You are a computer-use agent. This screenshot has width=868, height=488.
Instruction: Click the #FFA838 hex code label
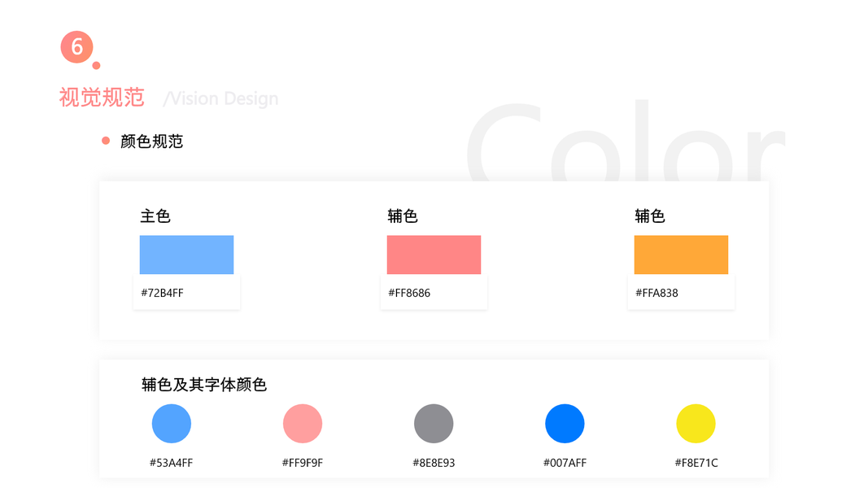click(x=656, y=293)
